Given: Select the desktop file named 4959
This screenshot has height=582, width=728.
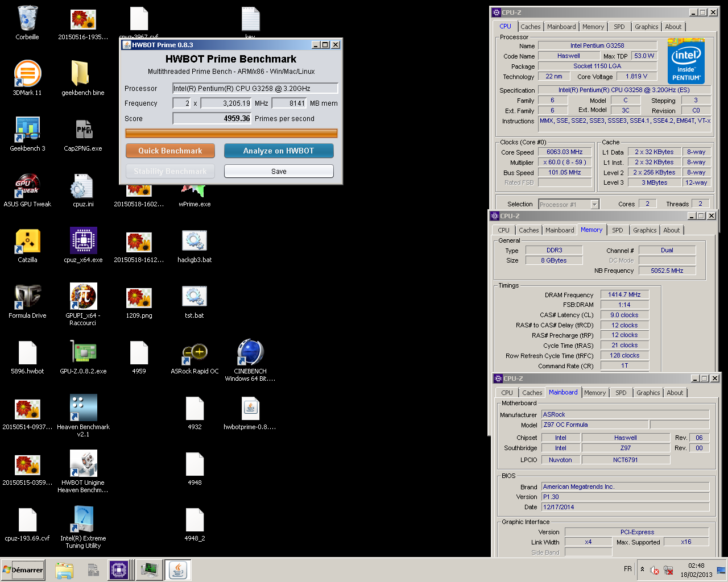Looking at the screenshot, I should coord(139,357).
